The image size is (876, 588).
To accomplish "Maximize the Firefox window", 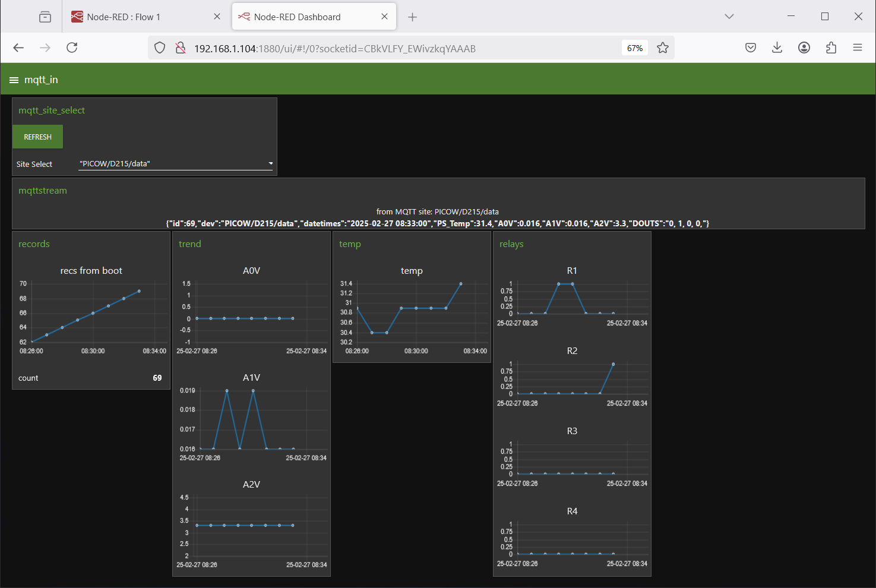I will coord(825,17).
